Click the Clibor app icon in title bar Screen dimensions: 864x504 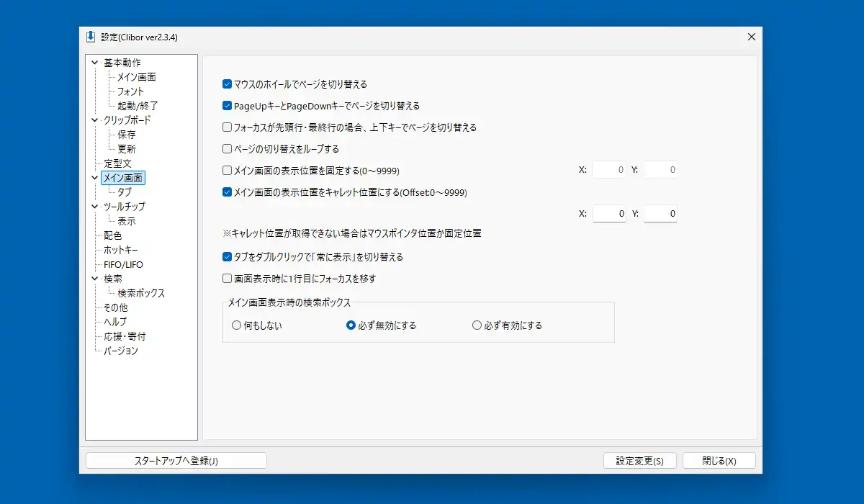(x=91, y=37)
